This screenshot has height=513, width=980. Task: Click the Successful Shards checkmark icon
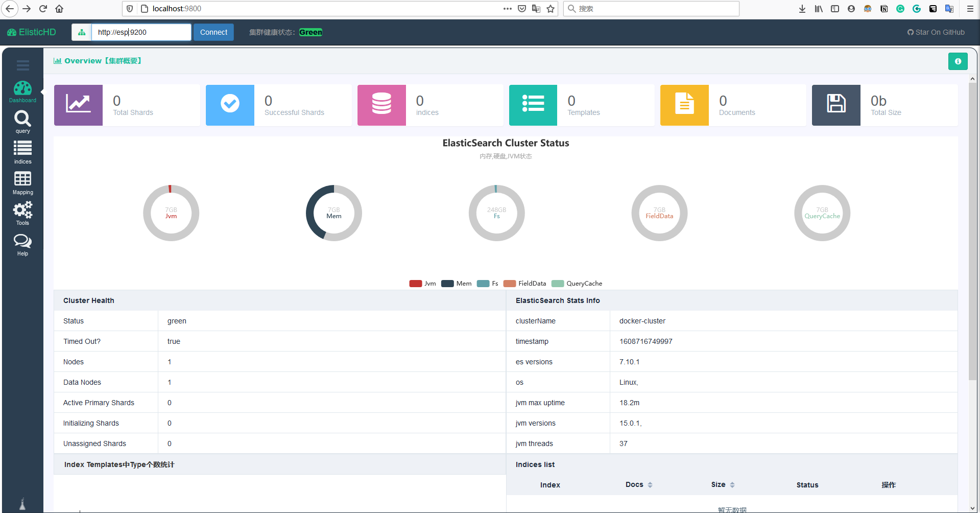(x=230, y=105)
